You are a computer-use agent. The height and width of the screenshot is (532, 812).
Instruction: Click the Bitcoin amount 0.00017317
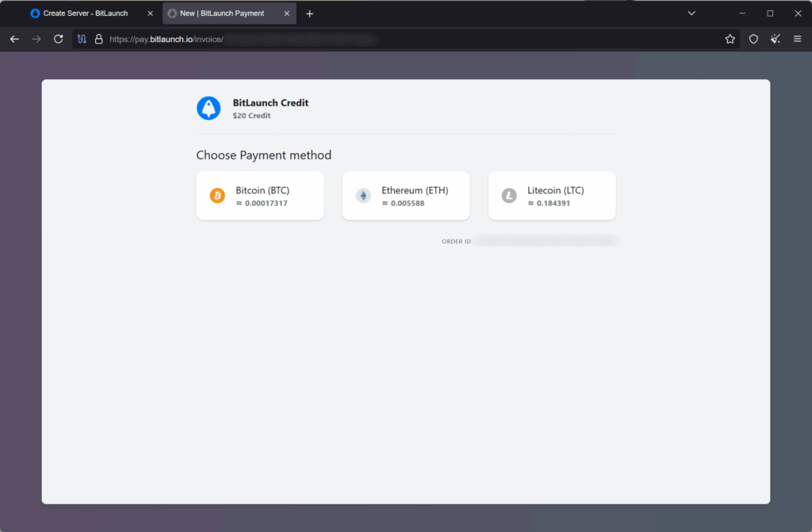(262, 203)
